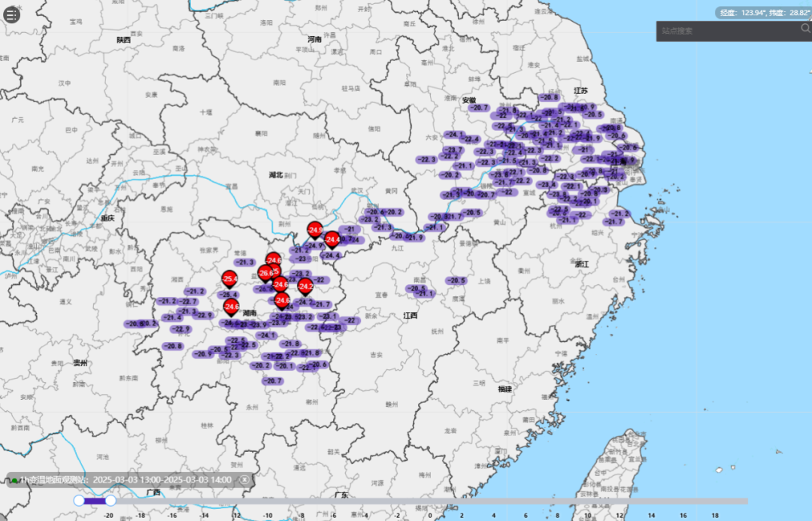Select the red -25.4 station pin

point(229,279)
